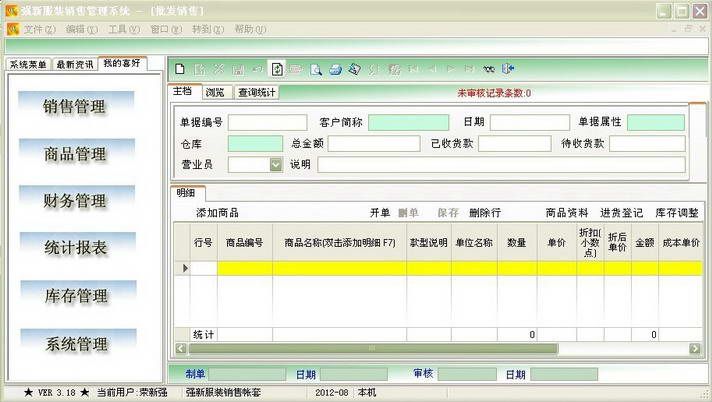Viewport: 712px width, 402px height.
Task: Click the 库存调整 link
Action: [x=677, y=213]
